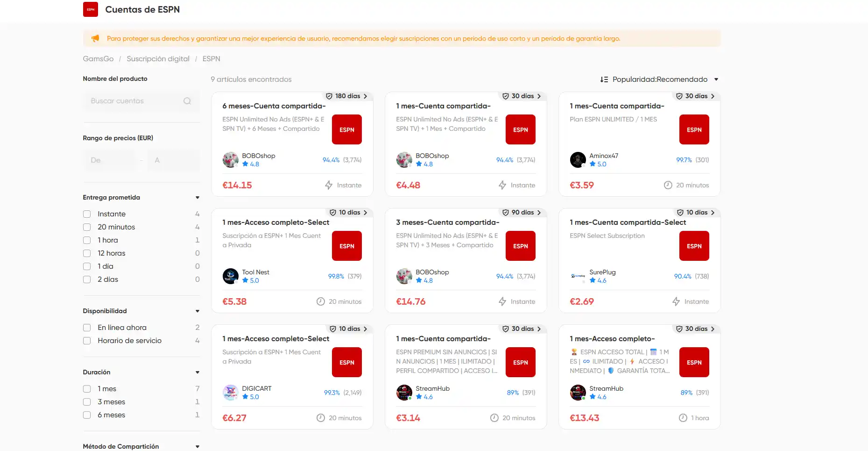Click the search magnifier icon in Buscar cuentas

[x=187, y=101]
